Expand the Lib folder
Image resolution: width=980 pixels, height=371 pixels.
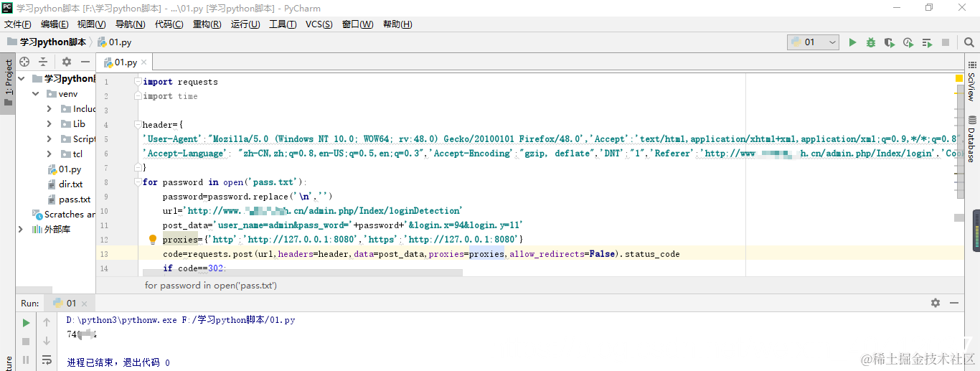pos(49,124)
